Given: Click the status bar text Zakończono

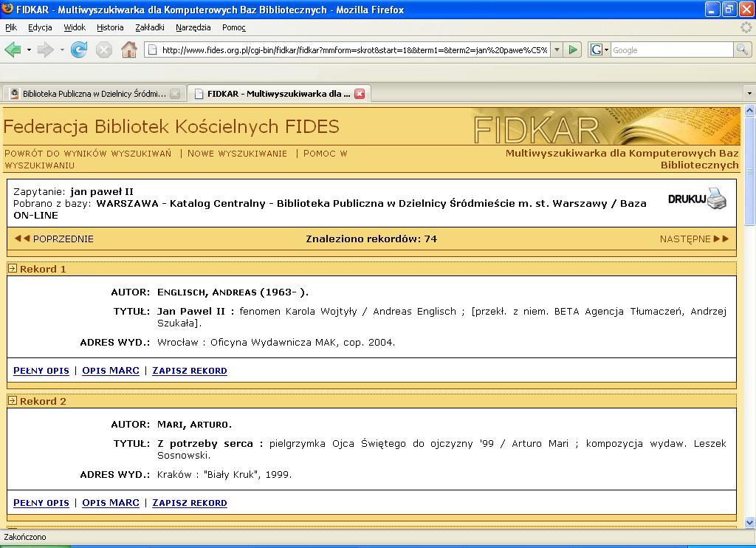Looking at the screenshot, I should (25, 537).
